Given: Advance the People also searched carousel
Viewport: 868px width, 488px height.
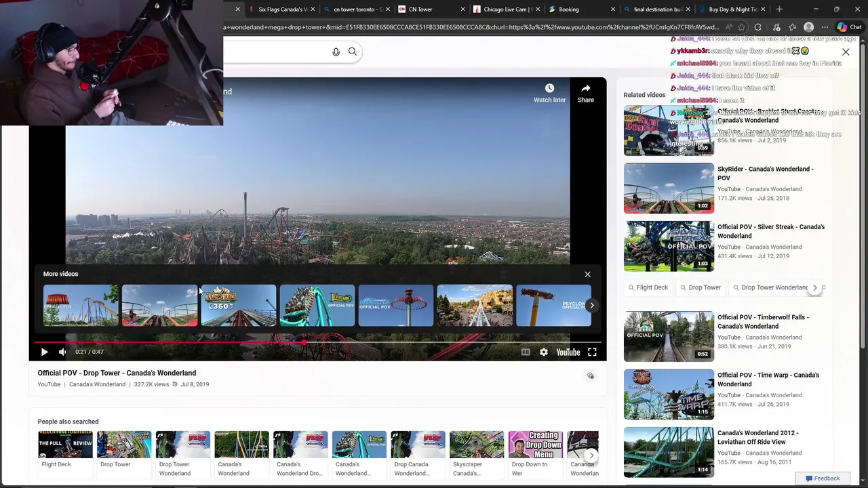Looking at the screenshot, I should click(x=592, y=455).
